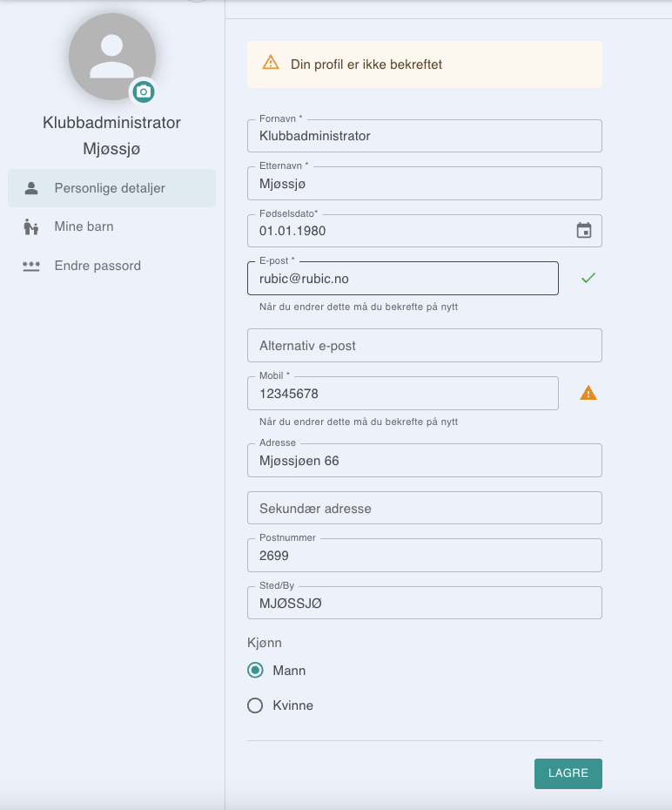Open the birthdate calendar picker icon
Screen dimensions: 672x810
[584, 231]
